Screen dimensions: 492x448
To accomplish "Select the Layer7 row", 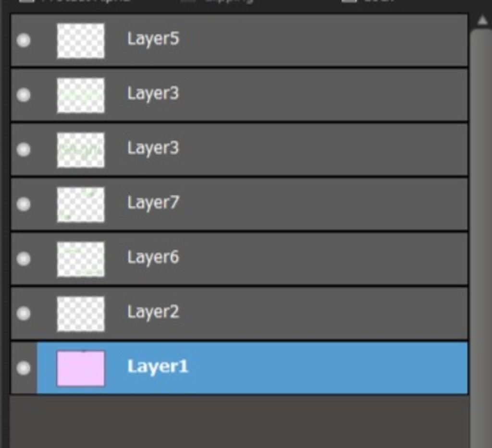I will (239, 204).
